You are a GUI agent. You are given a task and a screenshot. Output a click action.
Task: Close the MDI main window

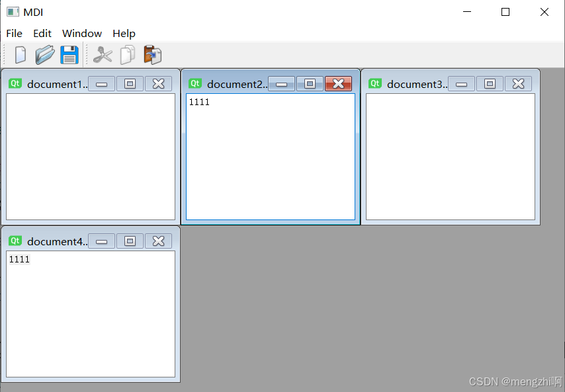544,12
